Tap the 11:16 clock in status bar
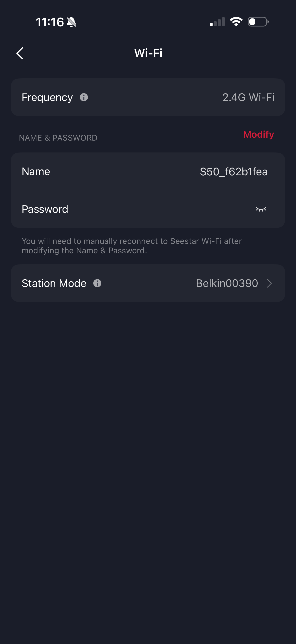Viewport: 296px width, 644px height. (50, 22)
